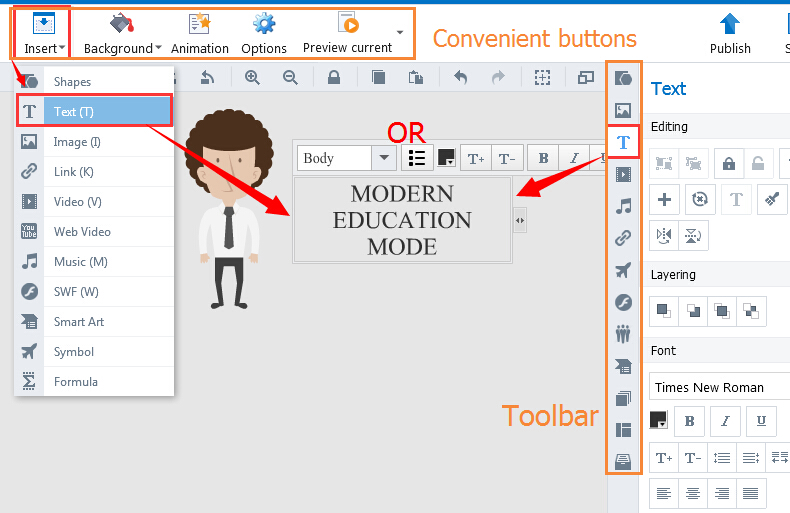Image resolution: width=790 pixels, height=513 pixels.
Task: Click the businessman character image
Action: point(229,208)
